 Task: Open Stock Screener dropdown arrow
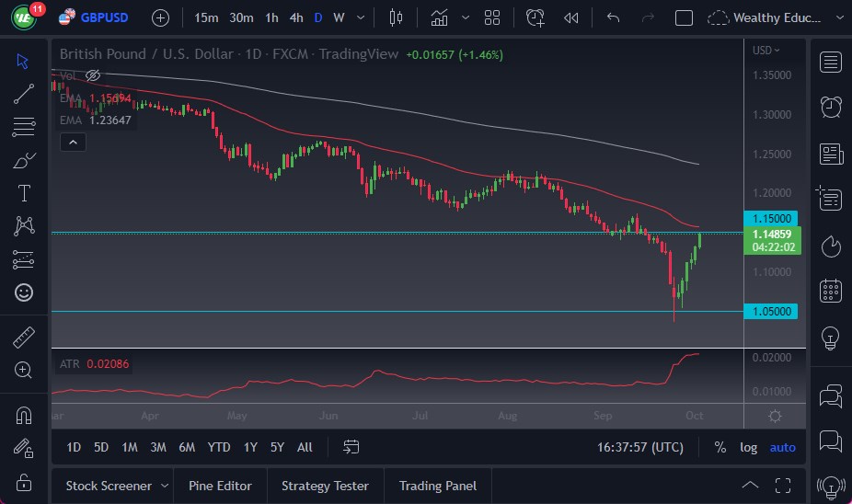(x=164, y=486)
